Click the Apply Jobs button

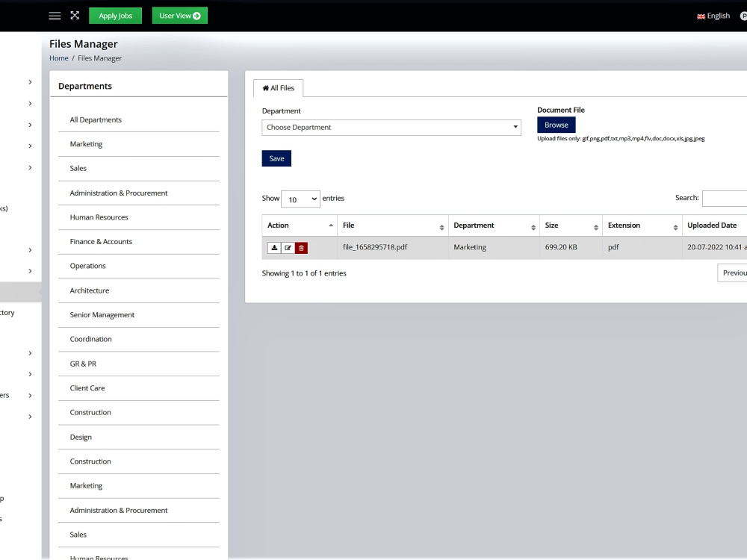(x=115, y=16)
